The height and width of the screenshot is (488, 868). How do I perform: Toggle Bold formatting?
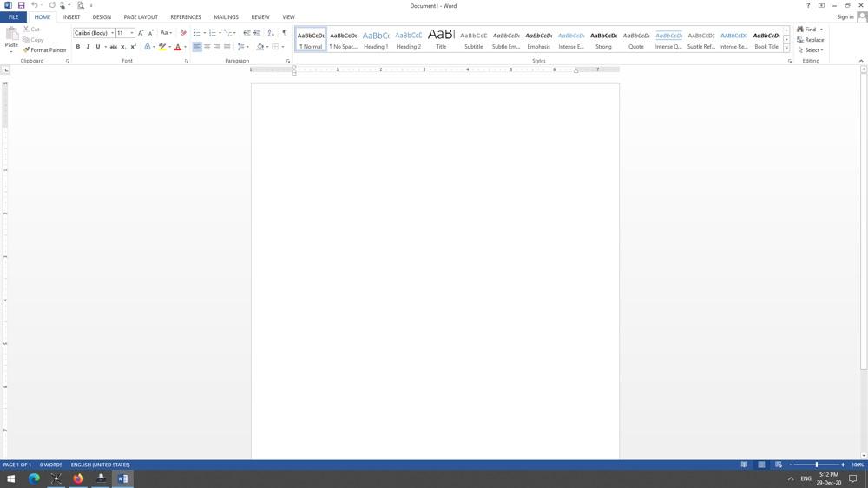[78, 47]
